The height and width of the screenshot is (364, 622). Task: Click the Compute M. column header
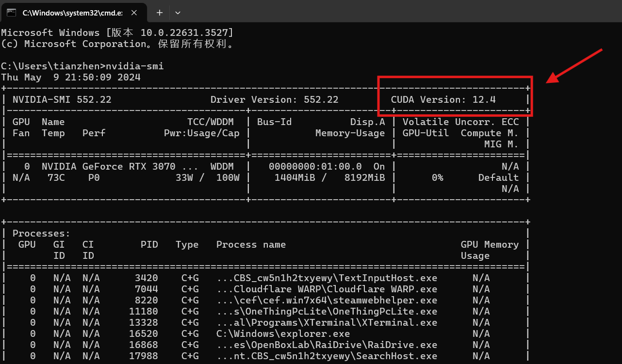click(490, 133)
